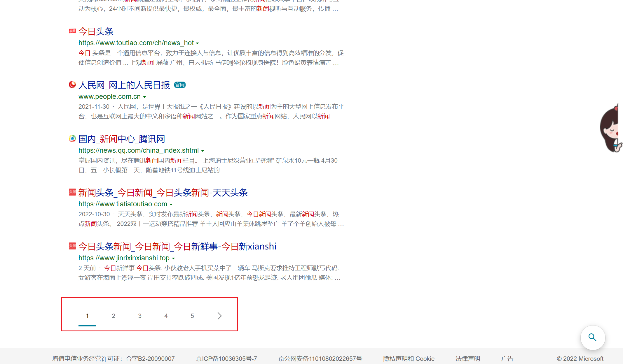
Task: Open 国内_新闻中心_腾讯网 result title
Action: tap(122, 139)
